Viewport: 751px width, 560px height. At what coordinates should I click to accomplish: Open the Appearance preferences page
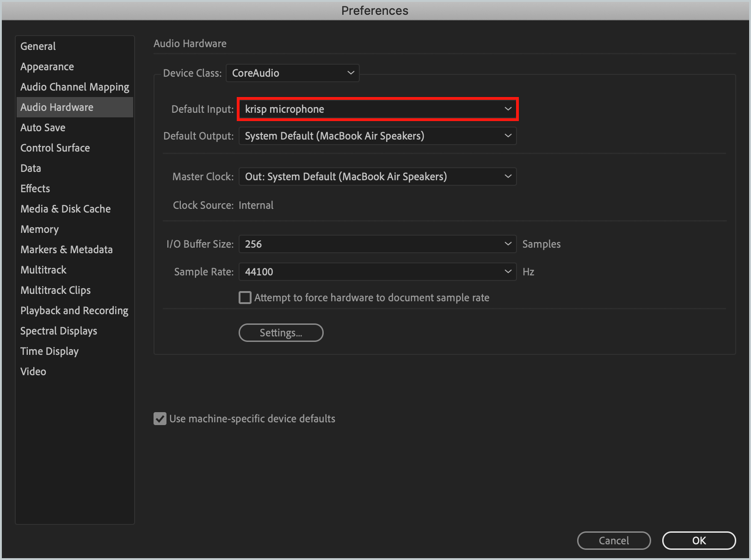(47, 66)
